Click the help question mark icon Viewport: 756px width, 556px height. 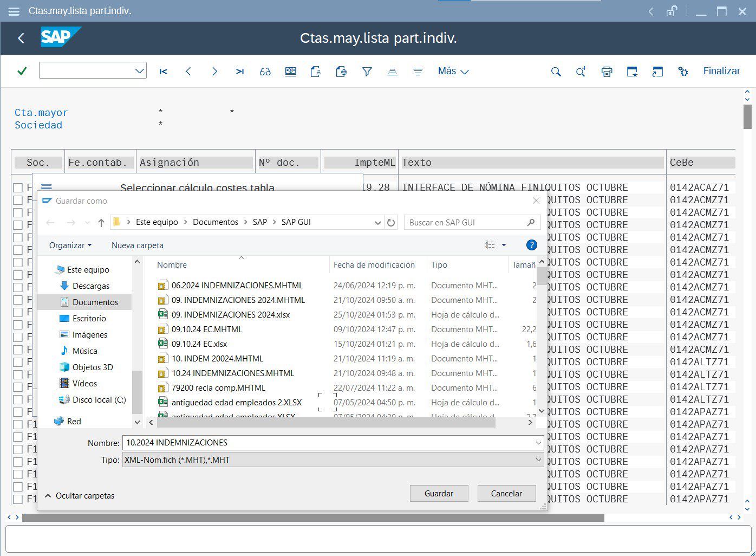531,245
